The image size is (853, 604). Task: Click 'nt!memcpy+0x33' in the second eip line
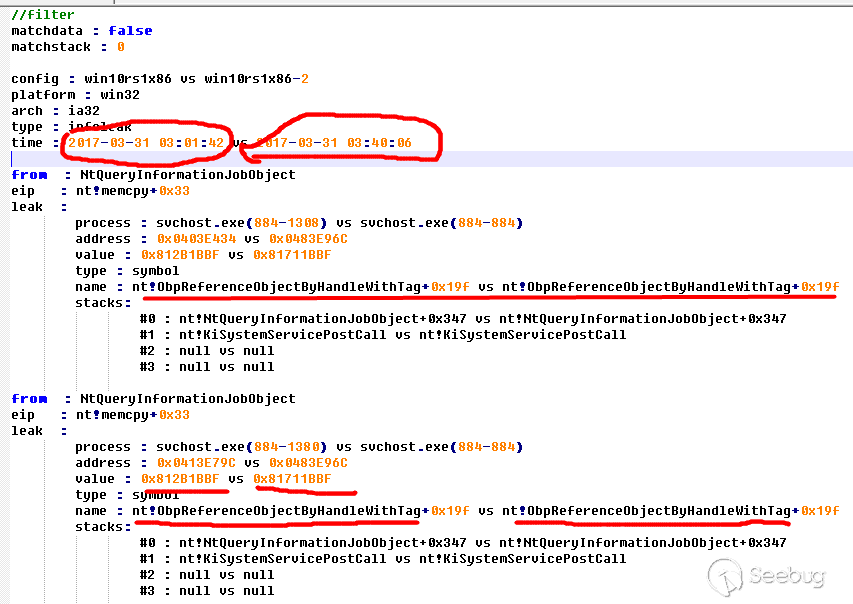133,415
